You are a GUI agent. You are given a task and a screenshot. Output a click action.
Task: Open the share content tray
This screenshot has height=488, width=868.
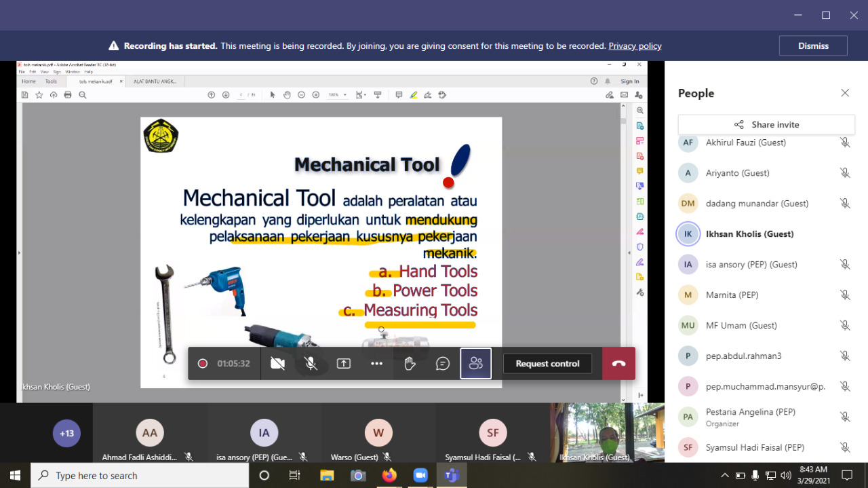click(x=344, y=364)
